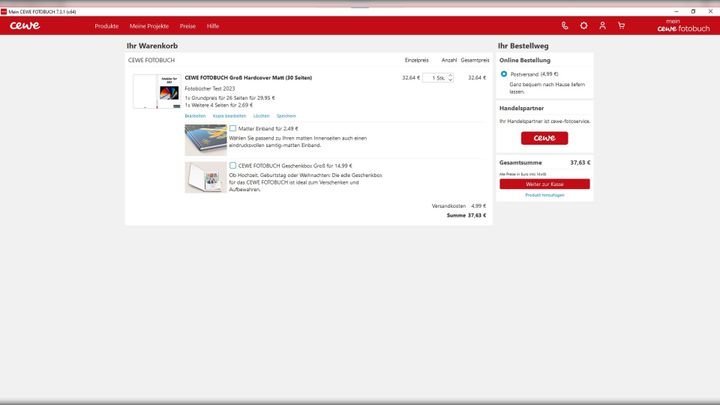Image resolution: width=720 pixels, height=405 pixels.
Task: Enable the Geschenkbox Groß checkbox
Action: click(x=233, y=165)
